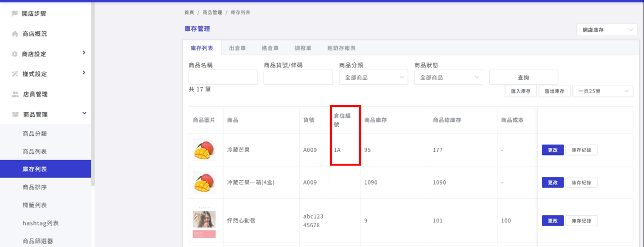Click the box icon beside 商品管理
644x247 pixels.
click(15, 114)
